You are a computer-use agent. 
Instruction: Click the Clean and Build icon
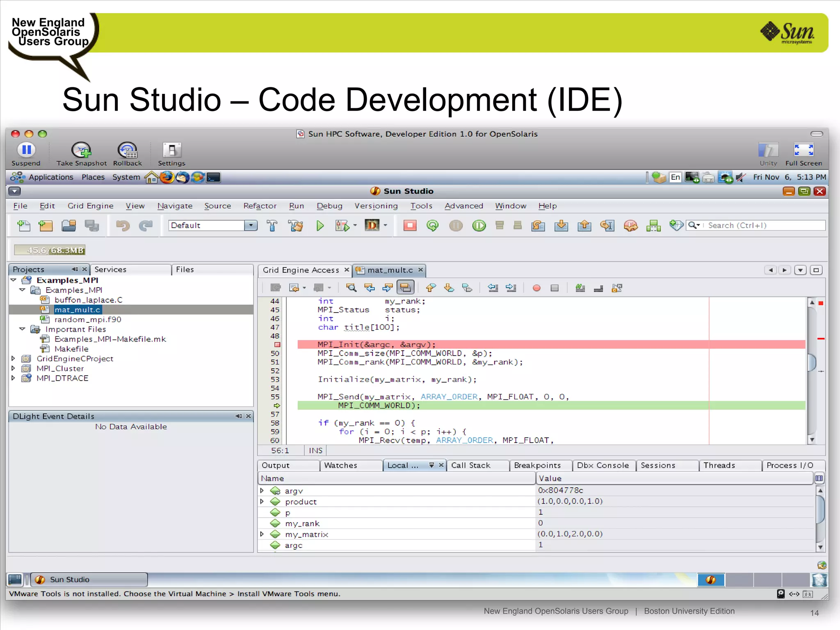295,226
